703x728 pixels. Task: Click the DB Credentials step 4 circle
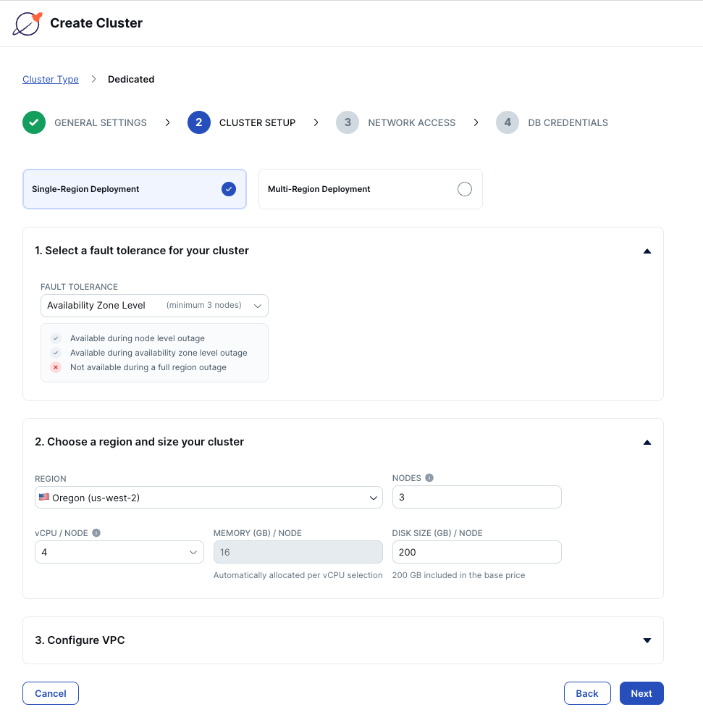(508, 122)
